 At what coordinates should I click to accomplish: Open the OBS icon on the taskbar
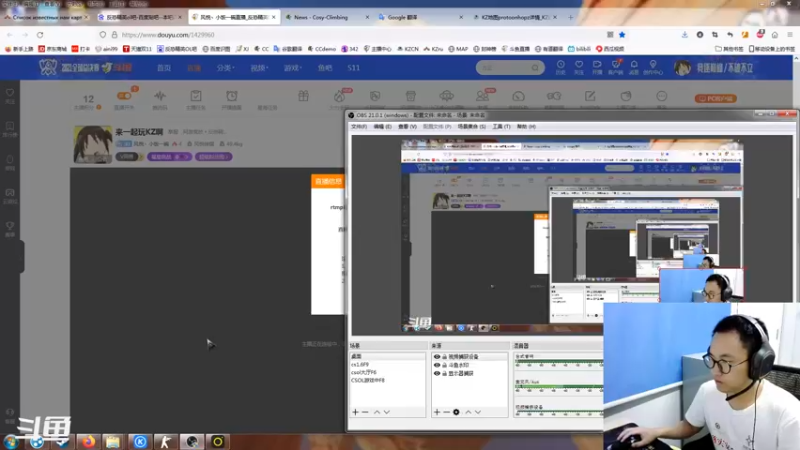192,441
